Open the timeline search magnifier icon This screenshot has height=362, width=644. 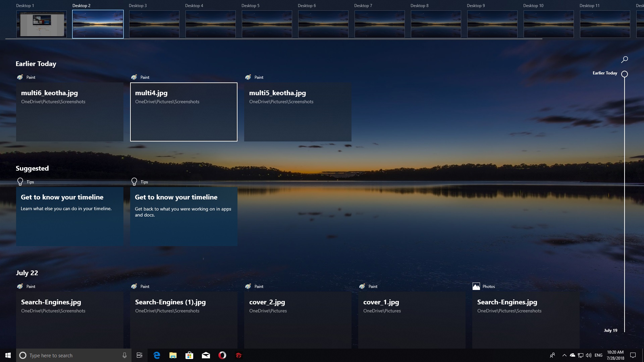(624, 60)
